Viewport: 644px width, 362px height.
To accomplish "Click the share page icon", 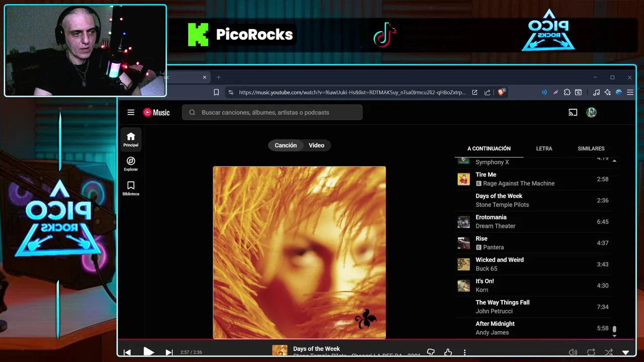I will (x=487, y=93).
